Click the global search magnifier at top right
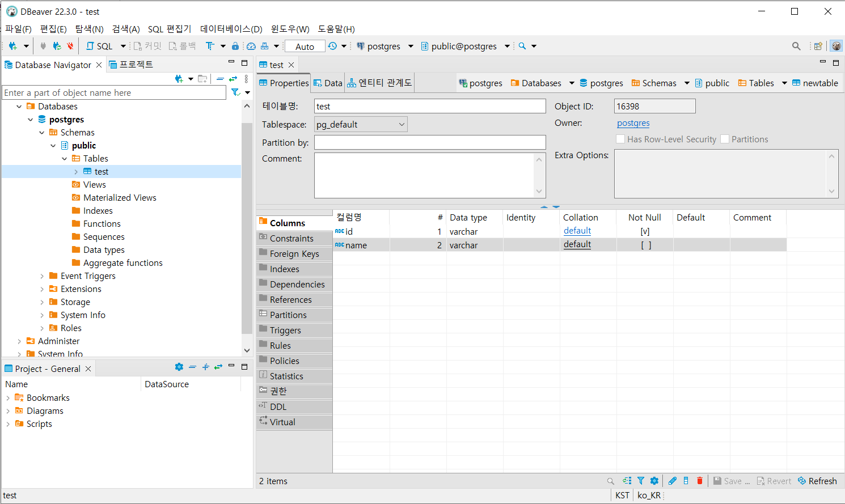Viewport: 845px width, 504px height. click(796, 46)
